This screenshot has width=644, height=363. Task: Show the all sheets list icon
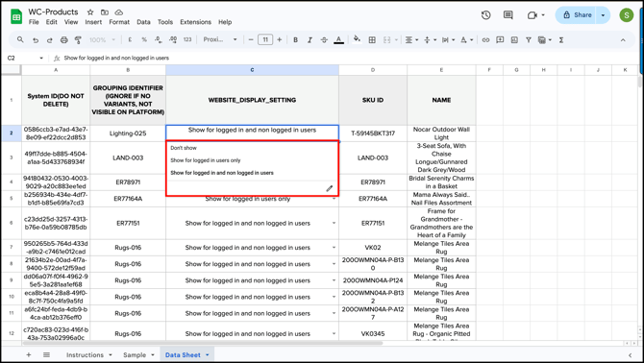[x=46, y=354]
